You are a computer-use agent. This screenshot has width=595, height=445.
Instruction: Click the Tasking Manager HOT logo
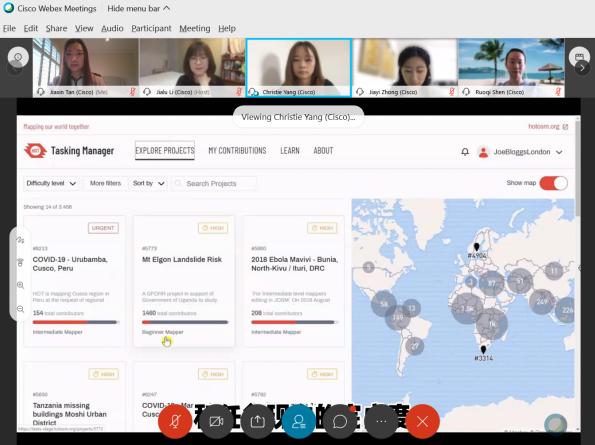pos(35,151)
